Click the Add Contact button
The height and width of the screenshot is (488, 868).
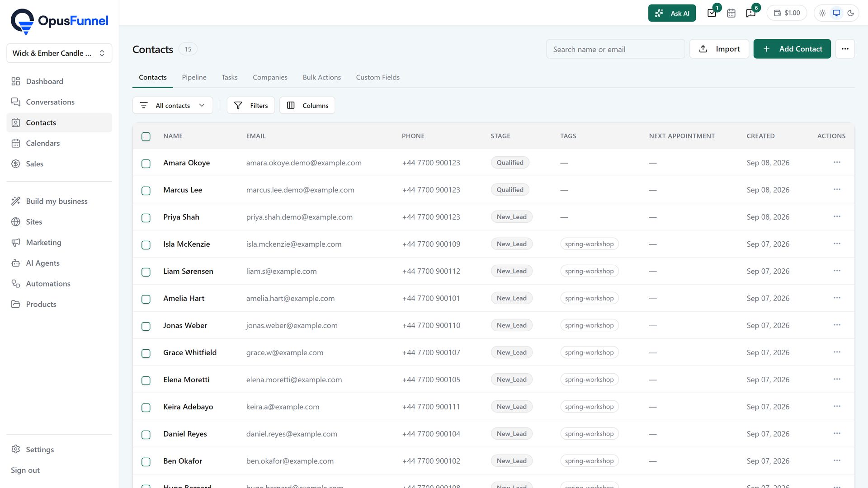click(x=792, y=49)
